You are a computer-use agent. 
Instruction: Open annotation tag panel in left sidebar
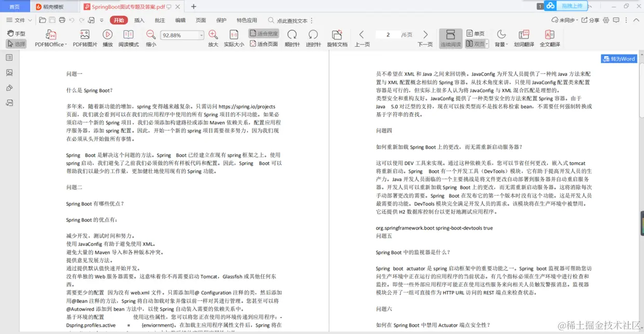tap(9, 88)
